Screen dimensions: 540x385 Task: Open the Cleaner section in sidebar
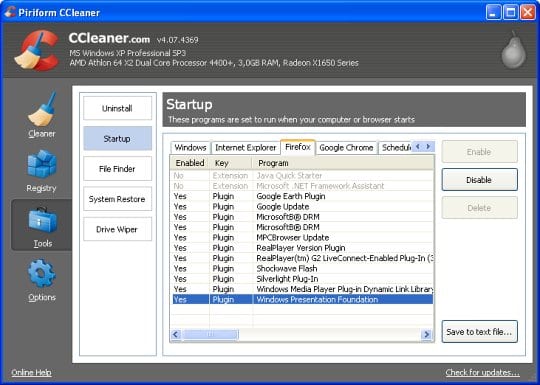pos(42,115)
